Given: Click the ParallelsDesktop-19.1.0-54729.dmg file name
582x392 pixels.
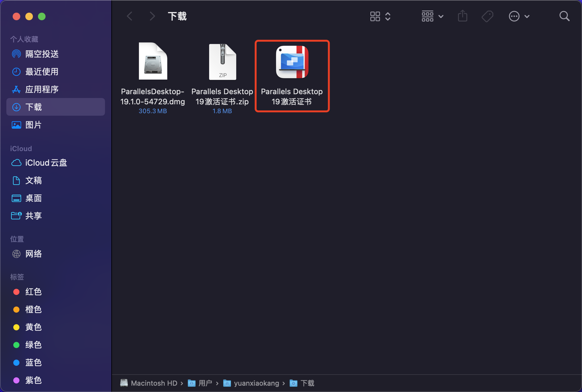Looking at the screenshot, I should coord(153,96).
